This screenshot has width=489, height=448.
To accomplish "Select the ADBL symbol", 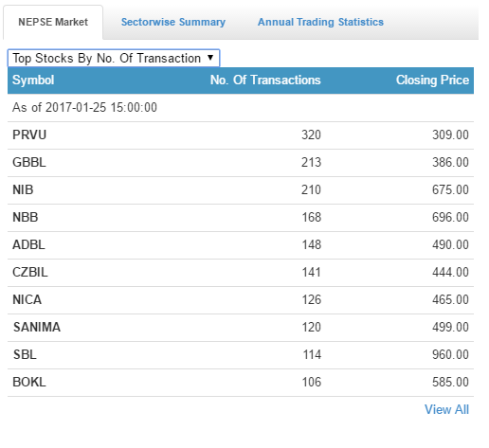I will tap(28, 245).
